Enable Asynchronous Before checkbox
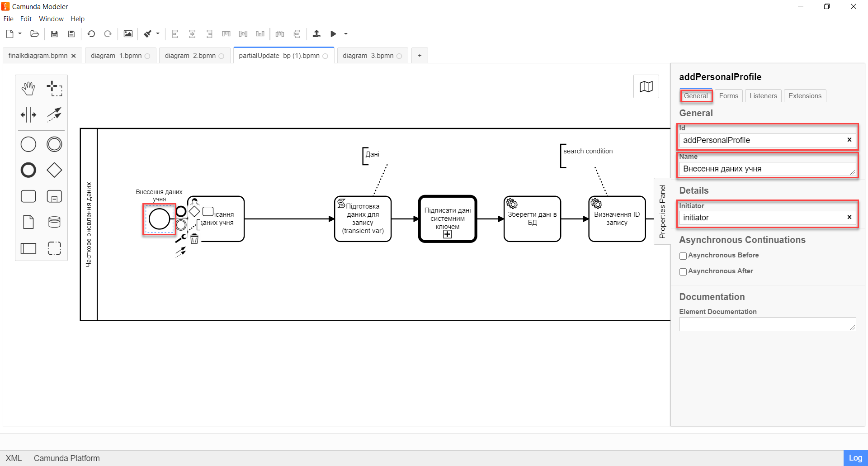The height and width of the screenshot is (466, 868). pyautogui.click(x=683, y=256)
